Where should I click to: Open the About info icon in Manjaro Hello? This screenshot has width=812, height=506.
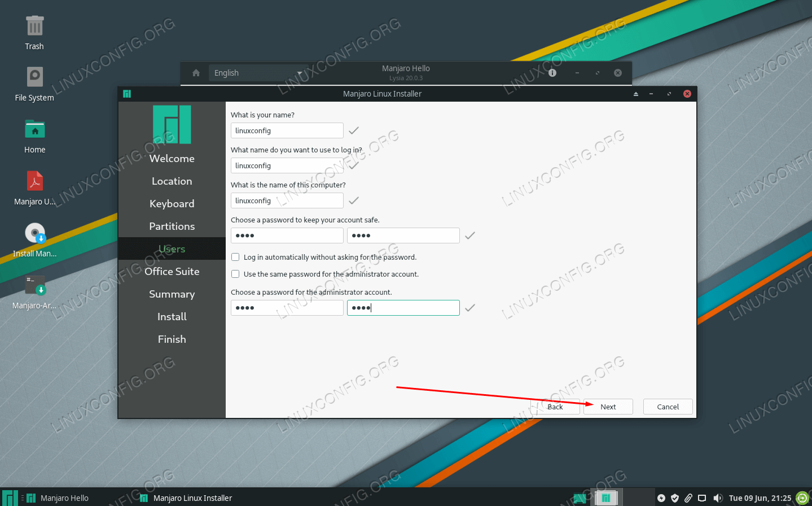[x=552, y=73]
